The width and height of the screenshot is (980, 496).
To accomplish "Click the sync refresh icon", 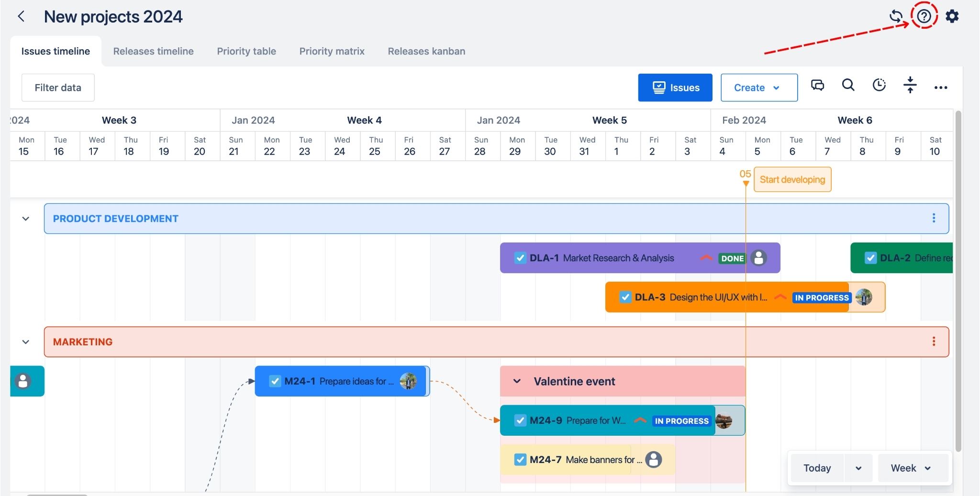I will 896,16.
